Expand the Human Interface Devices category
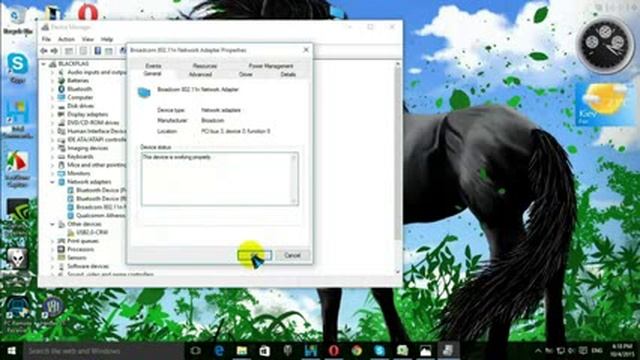Viewport: 640px width, 360px height. point(52,131)
